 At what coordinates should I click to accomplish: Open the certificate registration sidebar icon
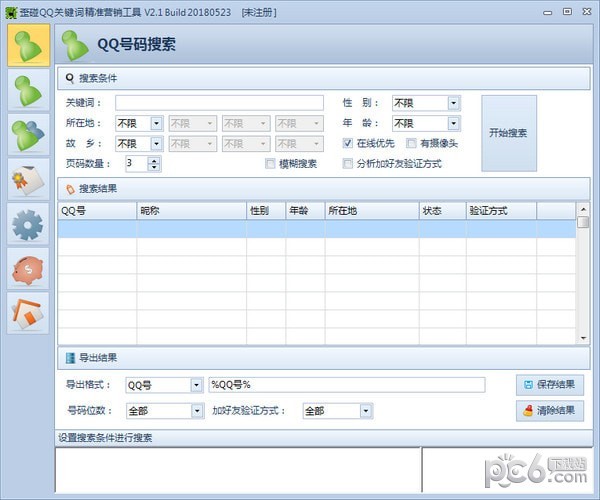pos(28,179)
